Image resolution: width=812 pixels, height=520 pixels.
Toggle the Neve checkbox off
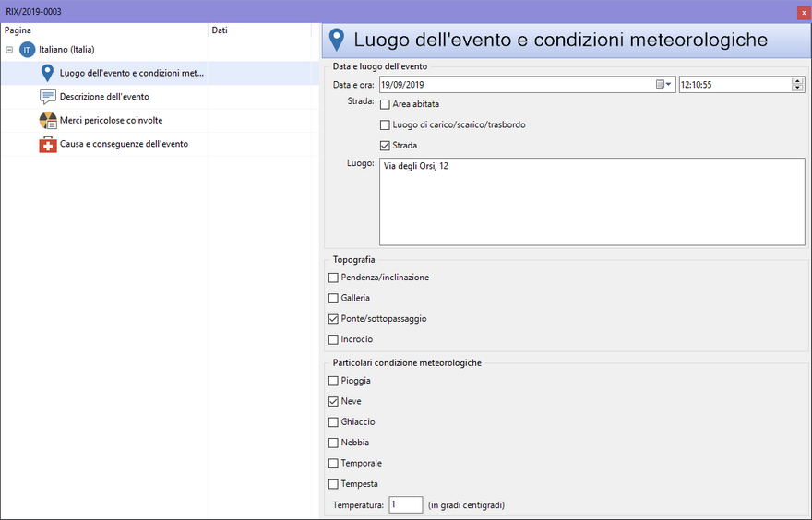(x=333, y=402)
